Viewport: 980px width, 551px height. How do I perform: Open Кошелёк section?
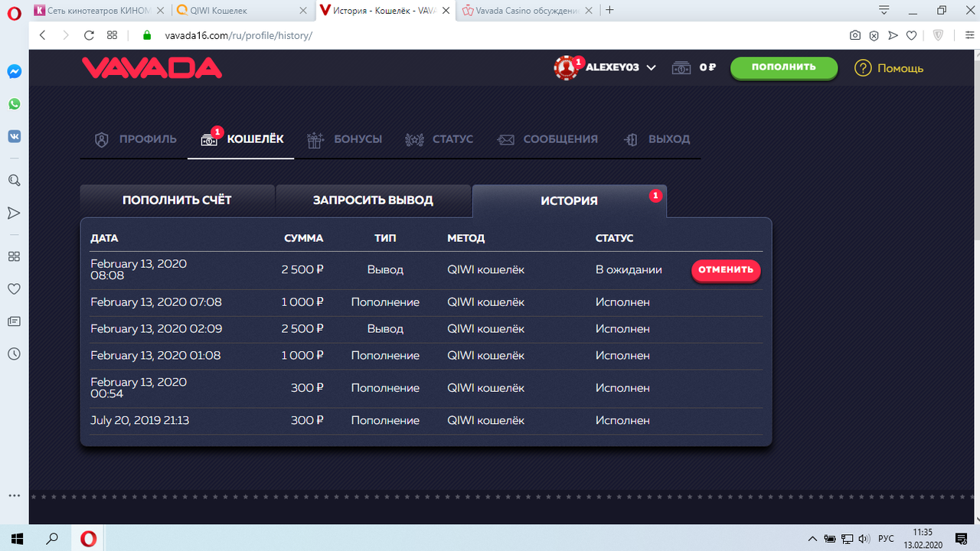coord(242,139)
